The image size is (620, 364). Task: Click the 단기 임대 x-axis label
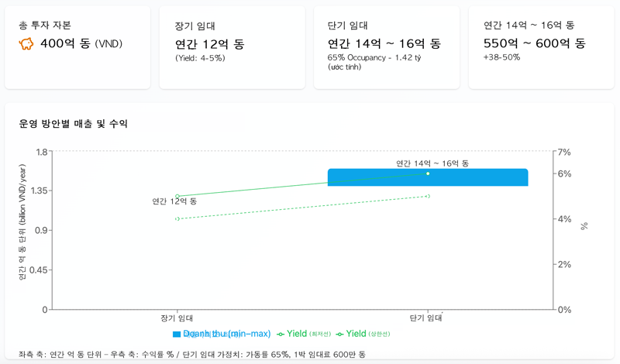click(428, 318)
